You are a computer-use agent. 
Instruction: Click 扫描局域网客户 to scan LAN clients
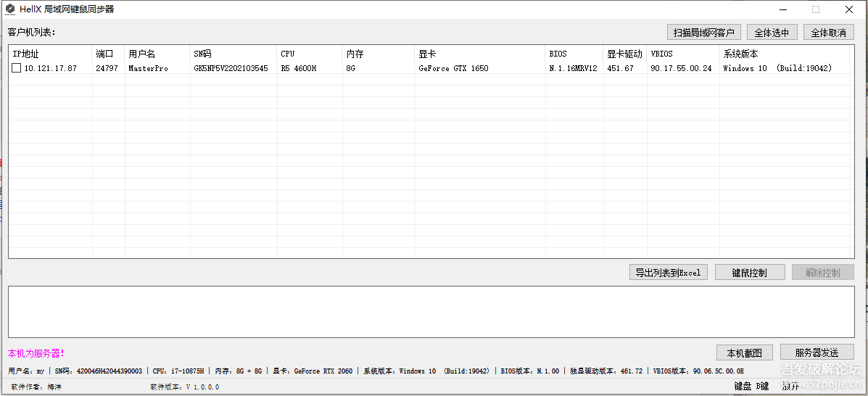(704, 32)
